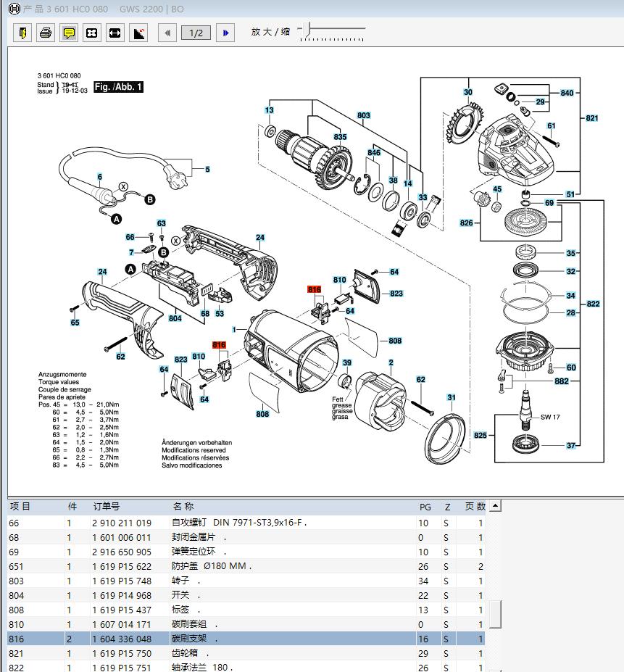Click part label 13 near the armature
This screenshot has height=672, width=624.
click(269, 109)
